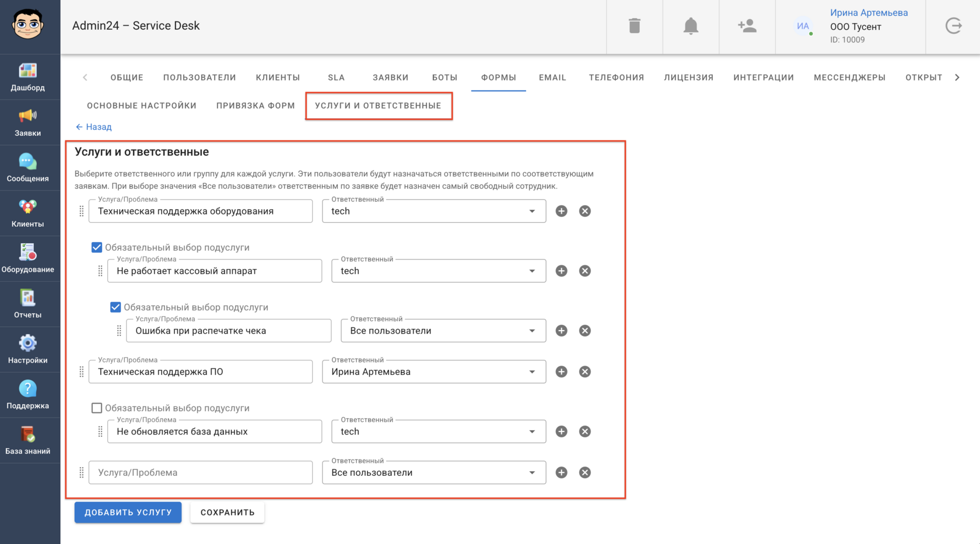
Task: Enable sub-service requirement above Не обновляется база данных
Action: (97, 408)
